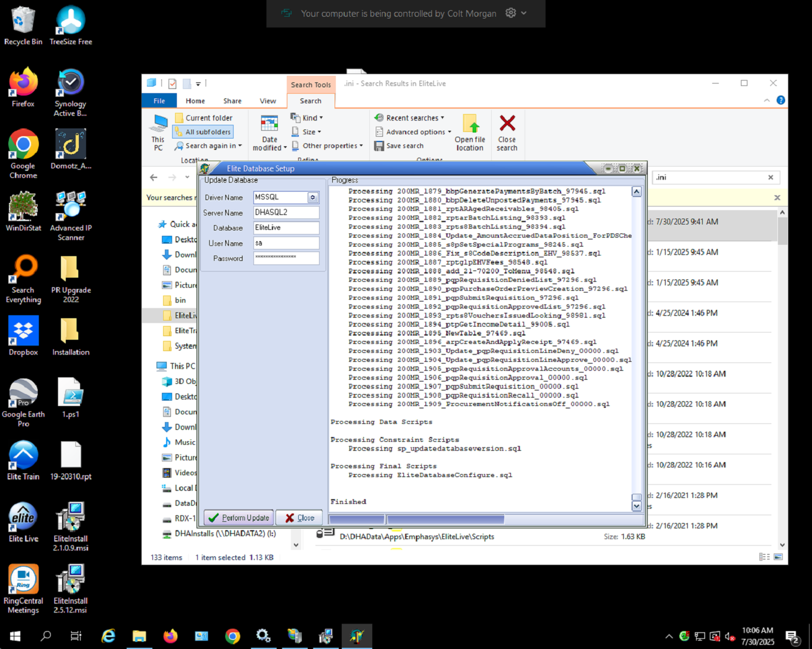This screenshot has width=812, height=649.
Task: Open Internet Explorer from the taskbar
Action: click(x=108, y=636)
